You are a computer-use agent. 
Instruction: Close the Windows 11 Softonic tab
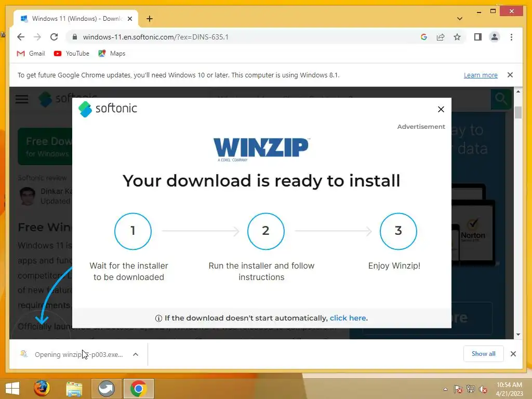click(129, 19)
